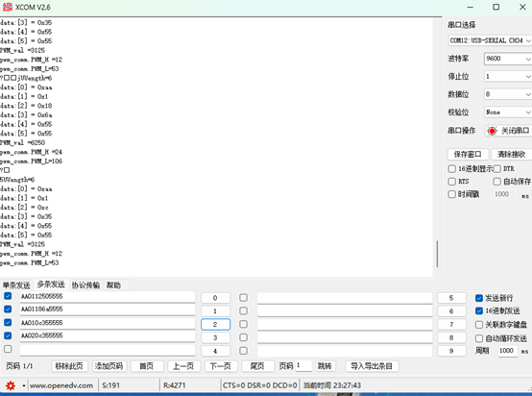Image resolution: width=532 pixels, height=396 pixels.
Task: Click the 周期 1000 ms input field
Action: point(508,351)
